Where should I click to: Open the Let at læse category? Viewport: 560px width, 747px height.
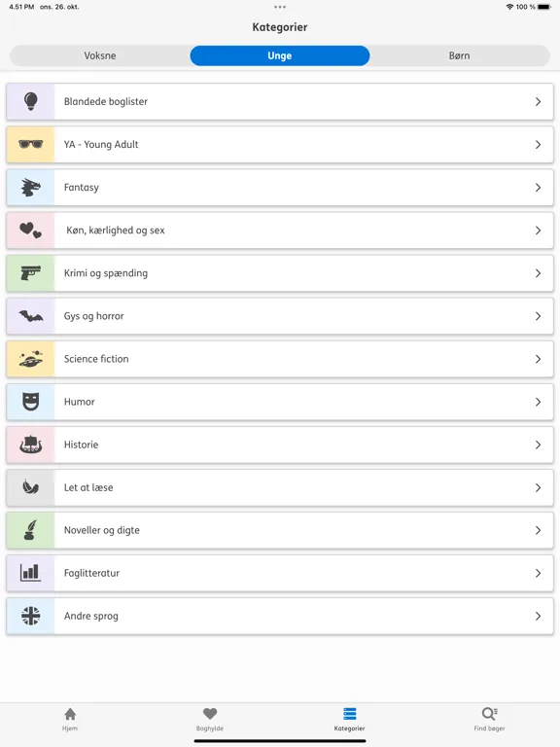pos(280,487)
